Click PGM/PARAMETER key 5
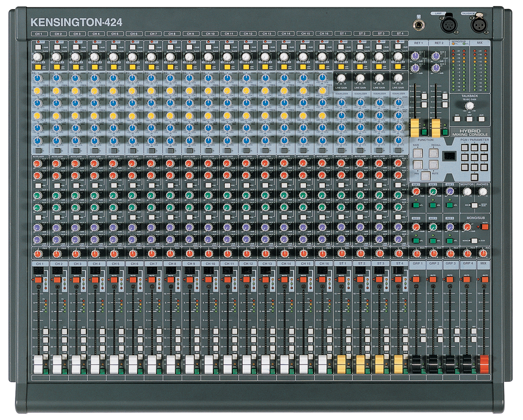 474,157
